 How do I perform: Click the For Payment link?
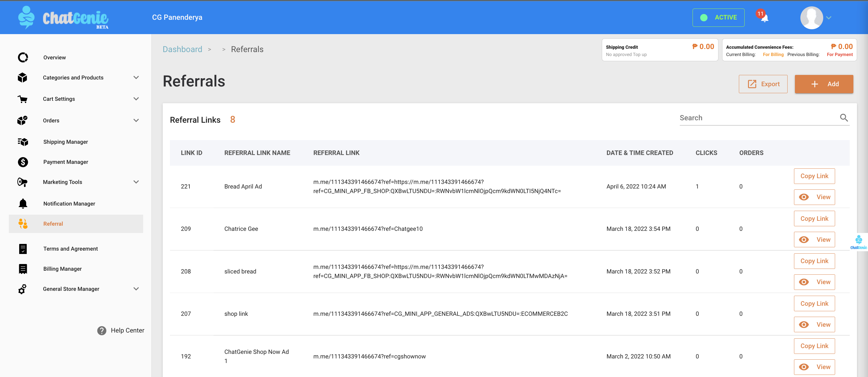839,55
